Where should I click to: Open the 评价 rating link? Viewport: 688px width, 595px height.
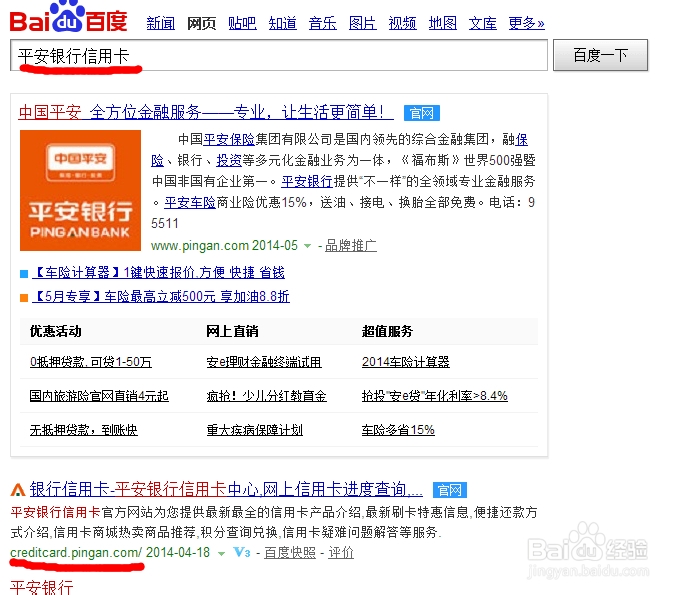tap(341, 553)
